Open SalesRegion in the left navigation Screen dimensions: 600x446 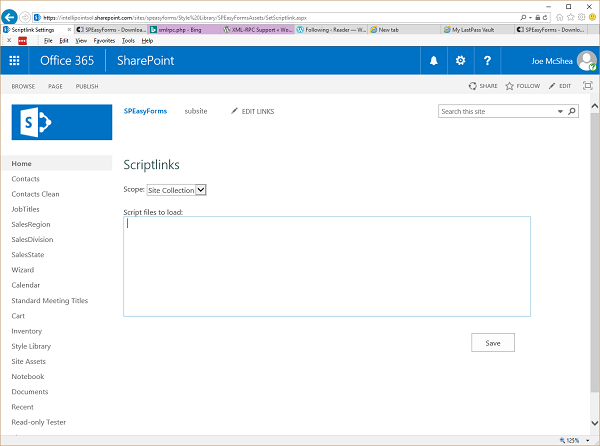(x=31, y=225)
